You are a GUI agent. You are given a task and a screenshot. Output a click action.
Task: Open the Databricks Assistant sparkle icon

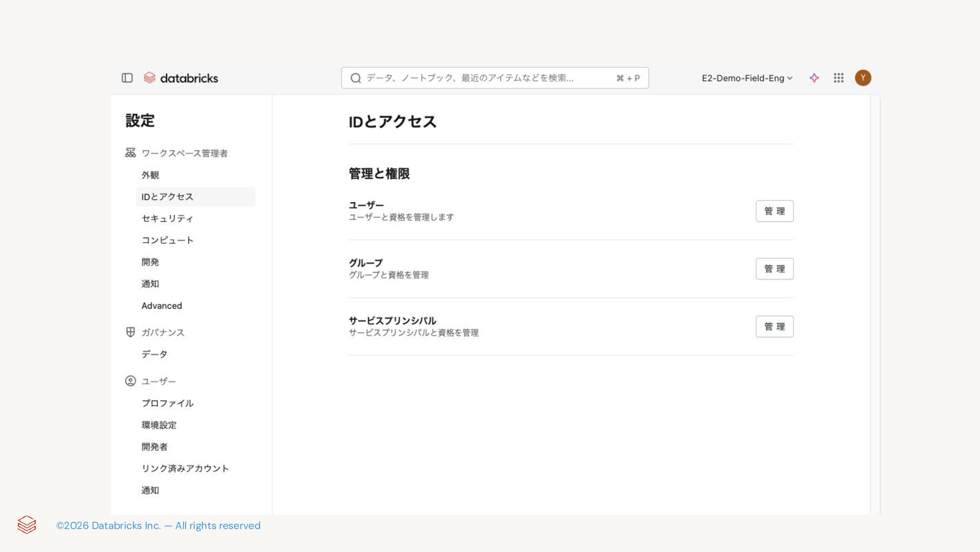coord(814,78)
